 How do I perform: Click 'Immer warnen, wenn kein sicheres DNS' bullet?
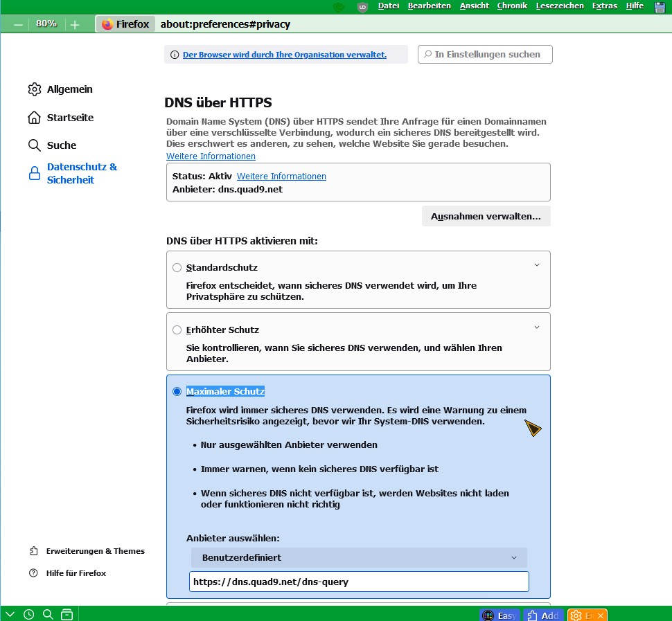[x=319, y=469]
